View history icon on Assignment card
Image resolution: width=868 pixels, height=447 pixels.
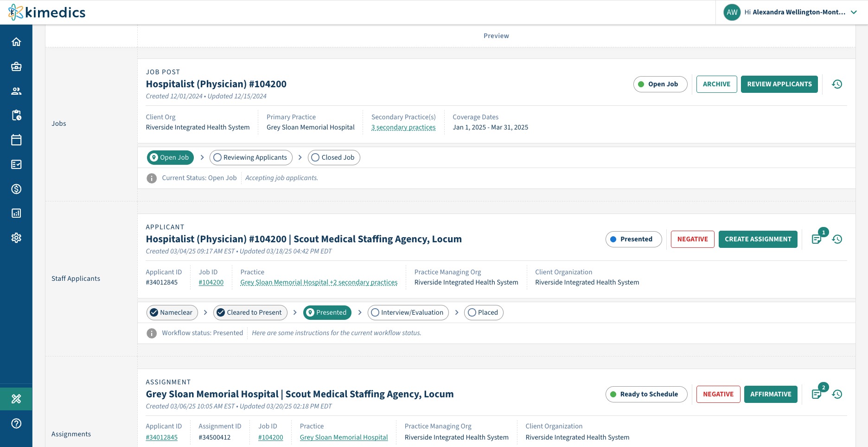click(x=837, y=394)
